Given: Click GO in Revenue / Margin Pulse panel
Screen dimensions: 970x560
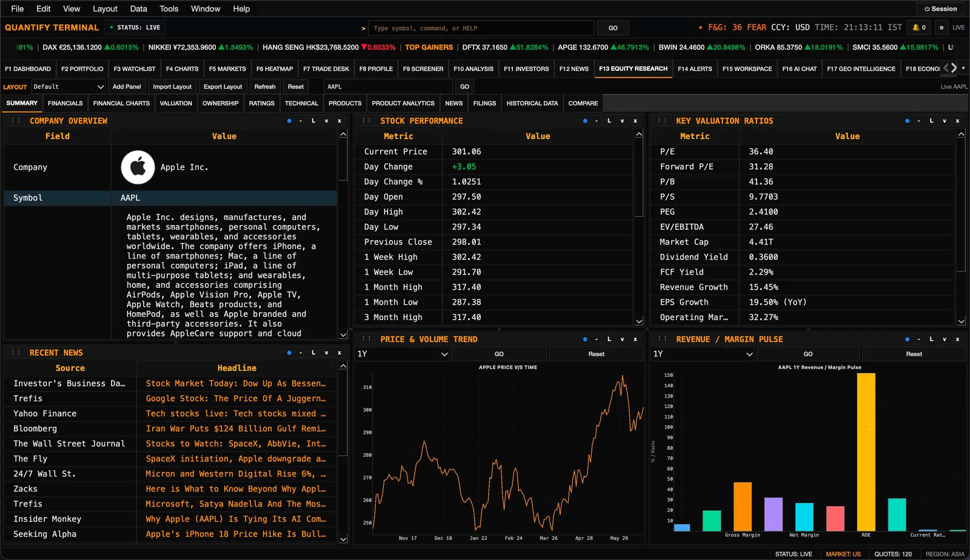Looking at the screenshot, I should 808,354.
